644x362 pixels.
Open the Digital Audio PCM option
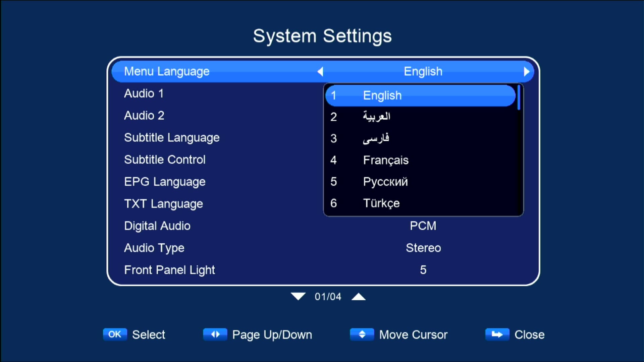pyautogui.click(x=423, y=226)
